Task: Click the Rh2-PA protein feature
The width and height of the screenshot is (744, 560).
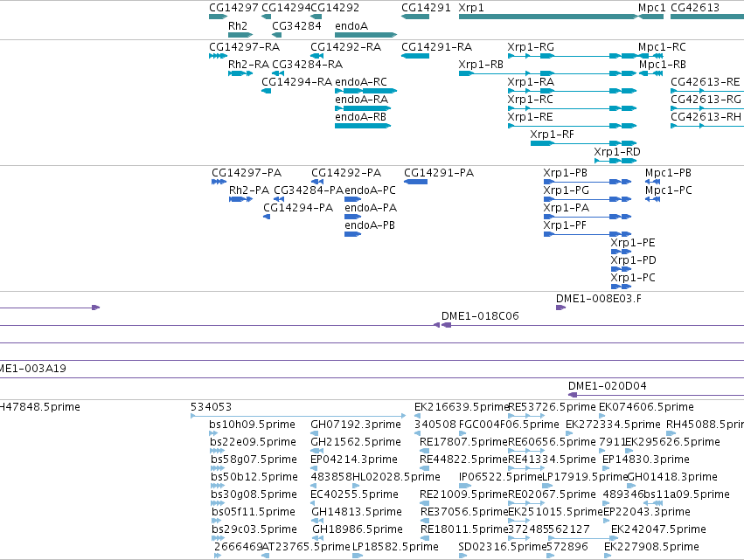Action: point(240,199)
